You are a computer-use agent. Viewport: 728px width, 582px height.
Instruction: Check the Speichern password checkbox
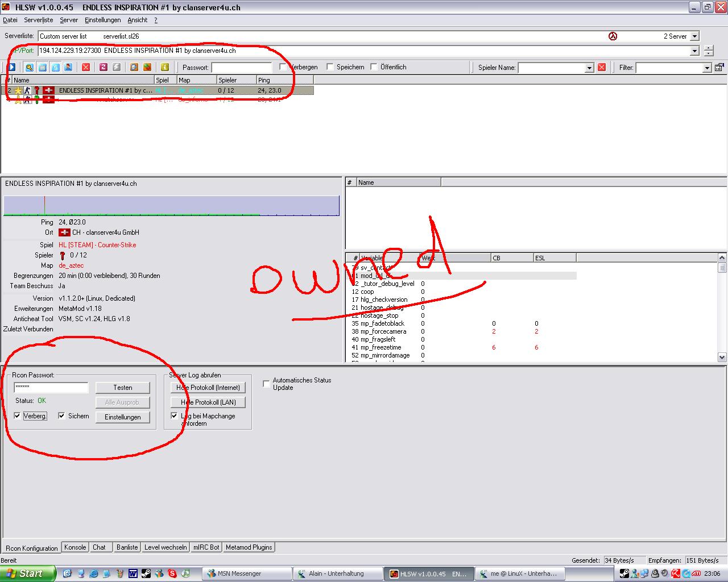330,67
